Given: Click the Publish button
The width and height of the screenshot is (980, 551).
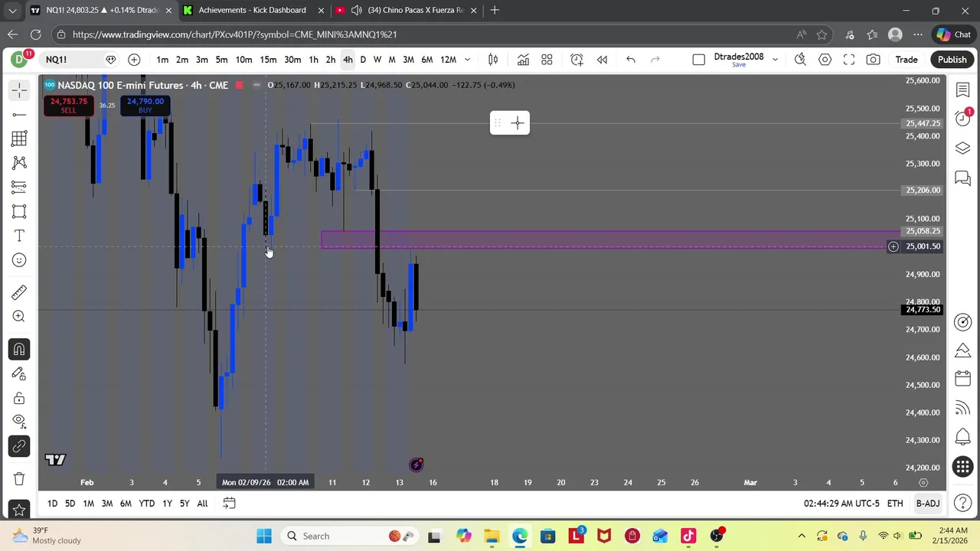Looking at the screenshot, I should coord(952,60).
